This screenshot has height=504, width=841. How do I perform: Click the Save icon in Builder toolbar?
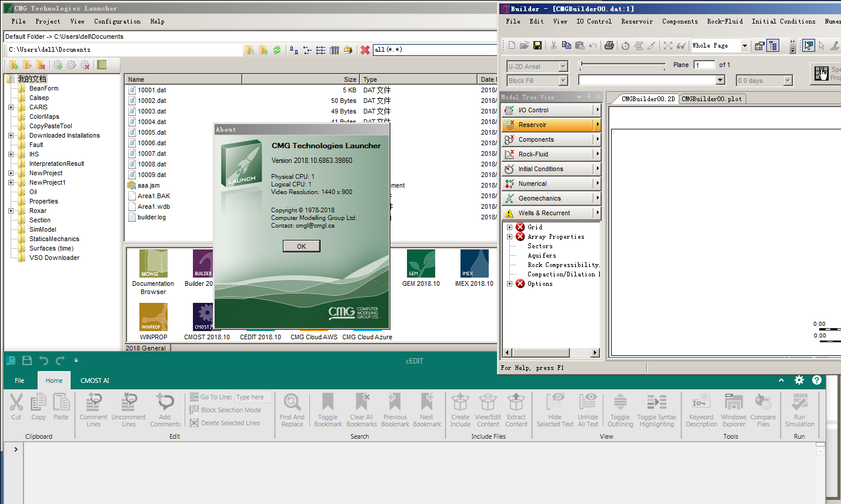[x=537, y=45]
